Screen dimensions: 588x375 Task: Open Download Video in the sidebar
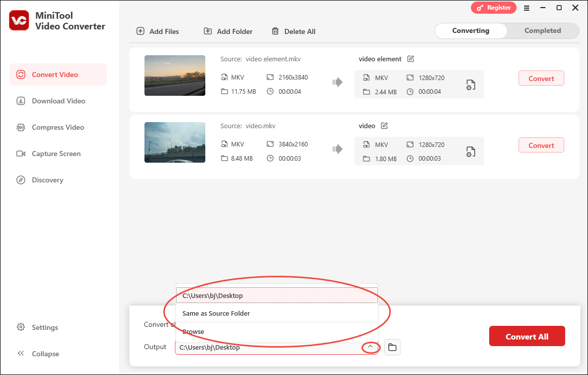(x=51, y=101)
